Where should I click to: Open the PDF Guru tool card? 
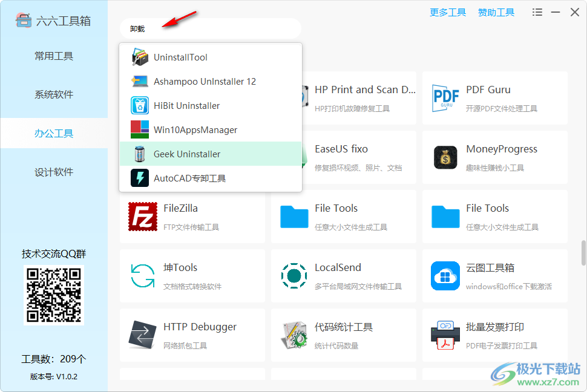click(x=495, y=98)
